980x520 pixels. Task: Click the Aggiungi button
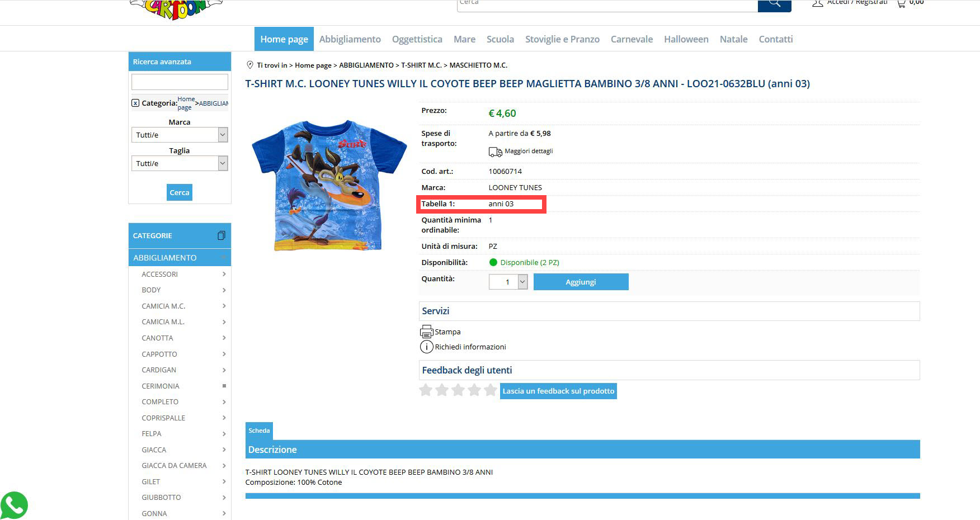click(581, 282)
